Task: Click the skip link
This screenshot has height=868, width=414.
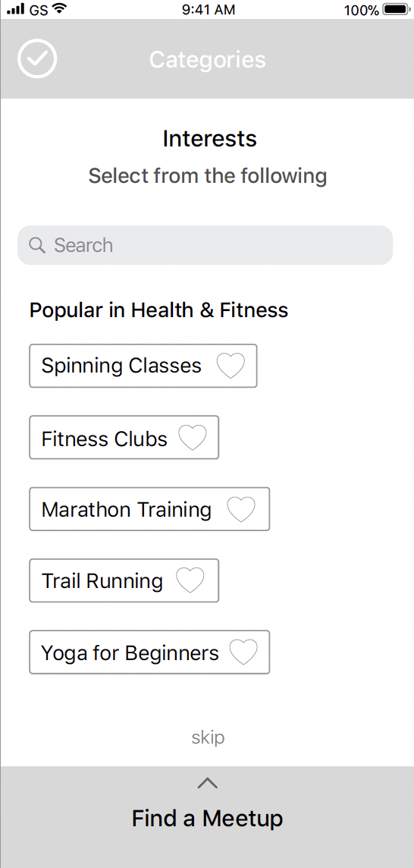Action: (x=208, y=737)
